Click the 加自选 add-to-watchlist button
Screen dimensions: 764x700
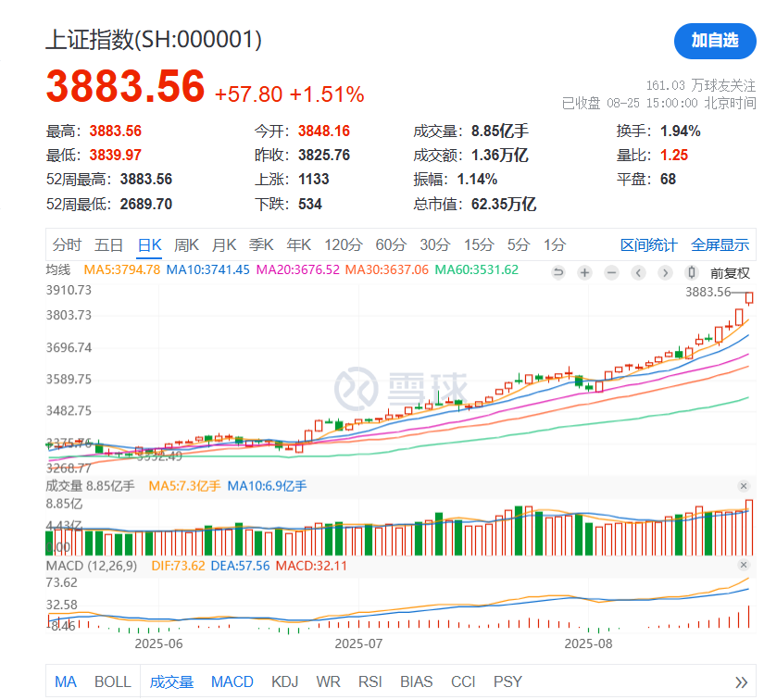pos(714,40)
